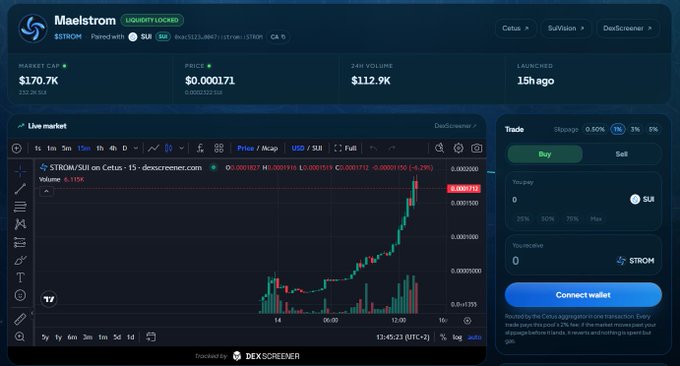Screen dimensions: 680x366
Task: Open the indicators fx icon
Action: click(200, 148)
